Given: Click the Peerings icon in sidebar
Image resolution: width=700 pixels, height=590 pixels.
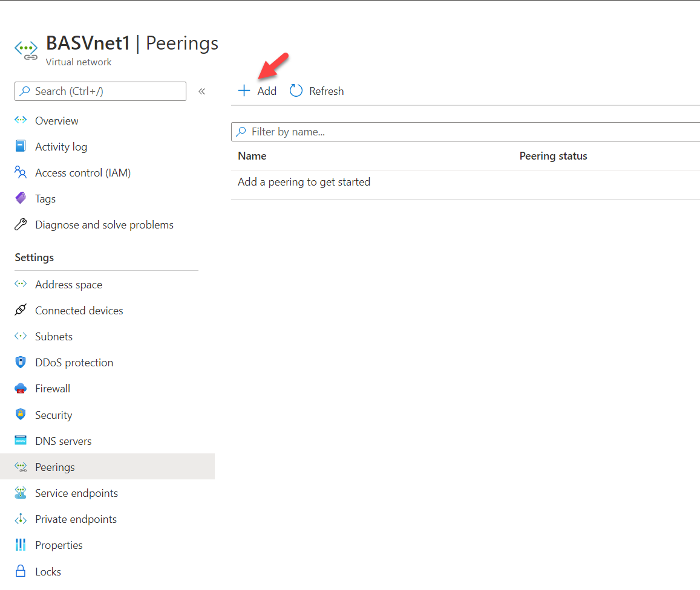Looking at the screenshot, I should (21, 467).
